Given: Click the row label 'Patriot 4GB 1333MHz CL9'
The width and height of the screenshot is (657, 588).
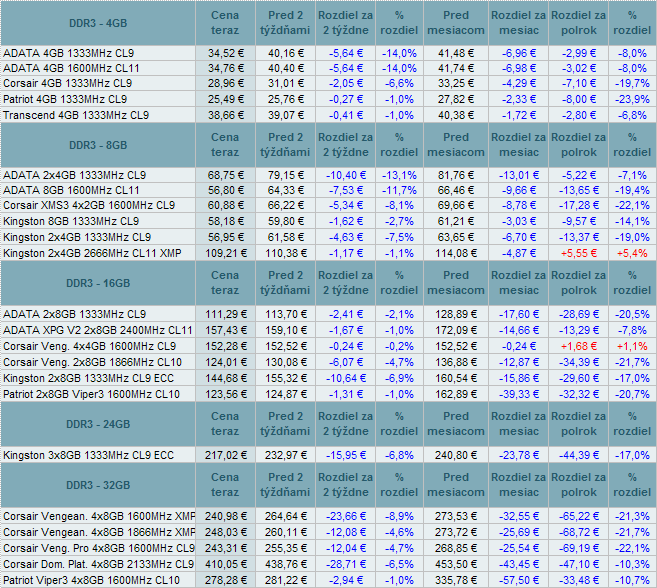Looking at the screenshot, I should [x=65, y=99].
